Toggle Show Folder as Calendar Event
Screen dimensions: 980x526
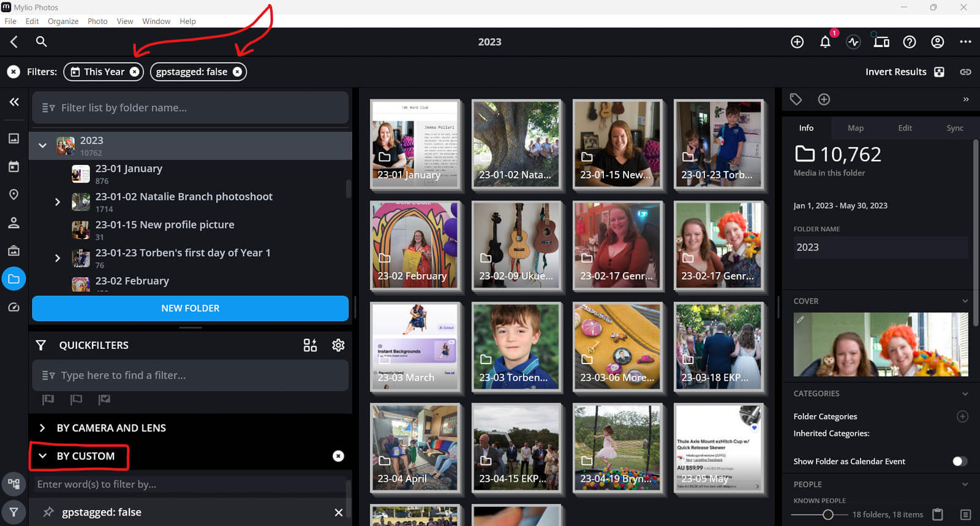point(959,461)
